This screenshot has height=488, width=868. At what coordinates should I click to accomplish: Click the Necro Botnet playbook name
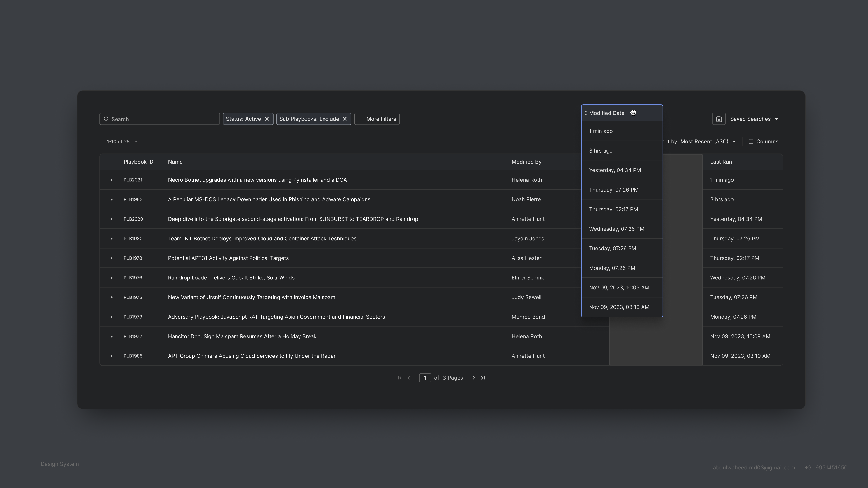(x=257, y=180)
